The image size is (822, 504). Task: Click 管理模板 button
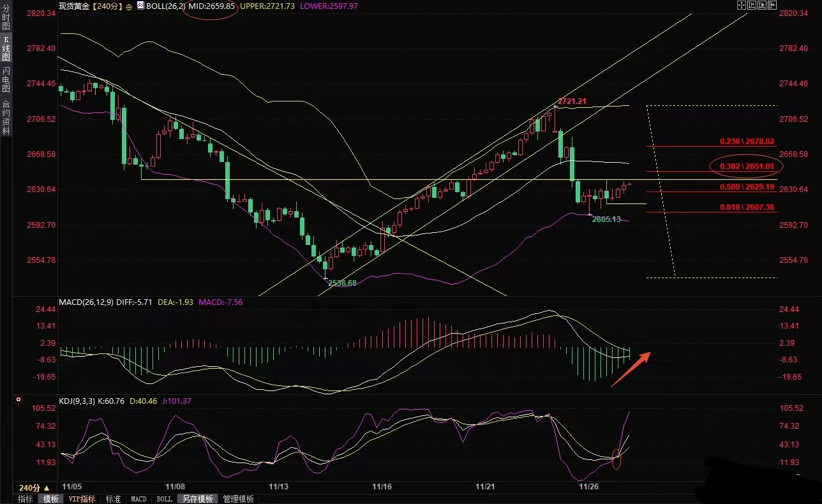click(239, 499)
